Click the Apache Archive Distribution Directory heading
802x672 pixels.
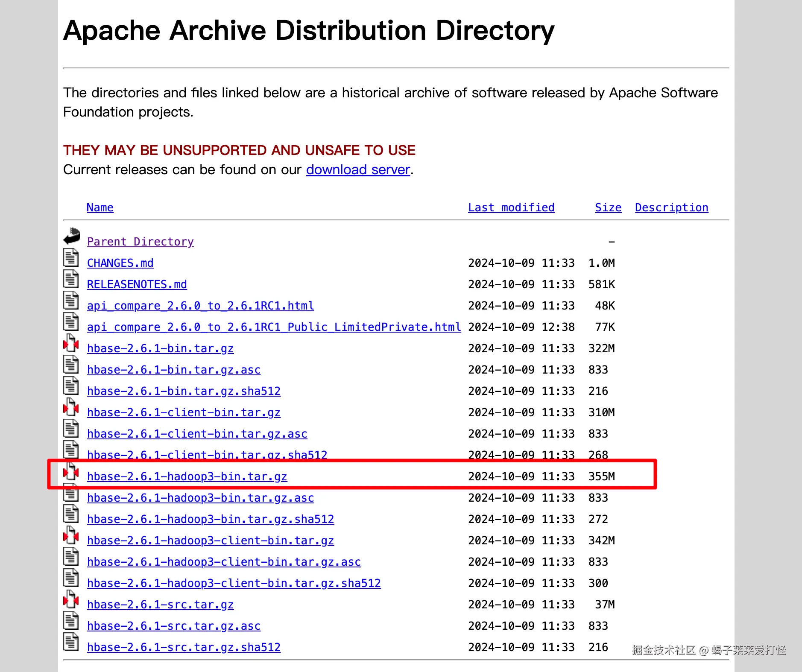coord(309,31)
